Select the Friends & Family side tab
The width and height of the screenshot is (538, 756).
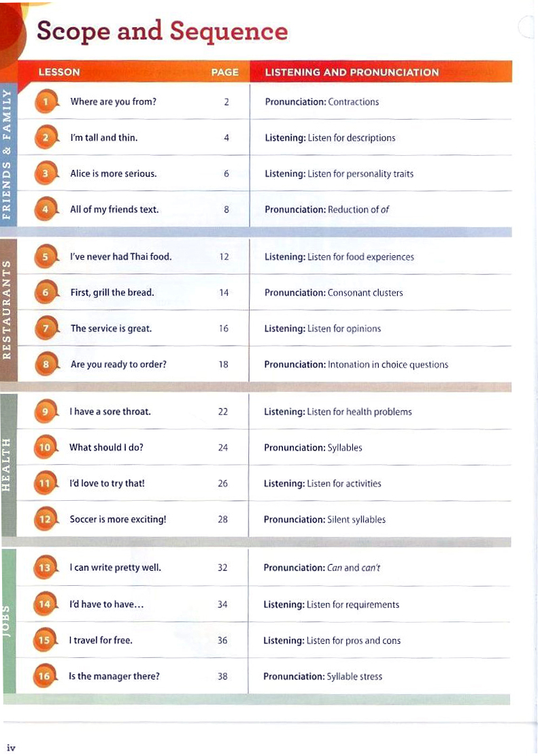pos(7,154)
